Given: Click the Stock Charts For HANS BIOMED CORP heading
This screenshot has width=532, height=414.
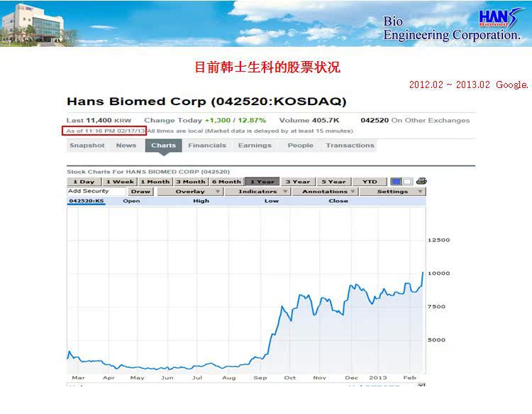Looking at the screenshot, I should [x=148, y=172].
